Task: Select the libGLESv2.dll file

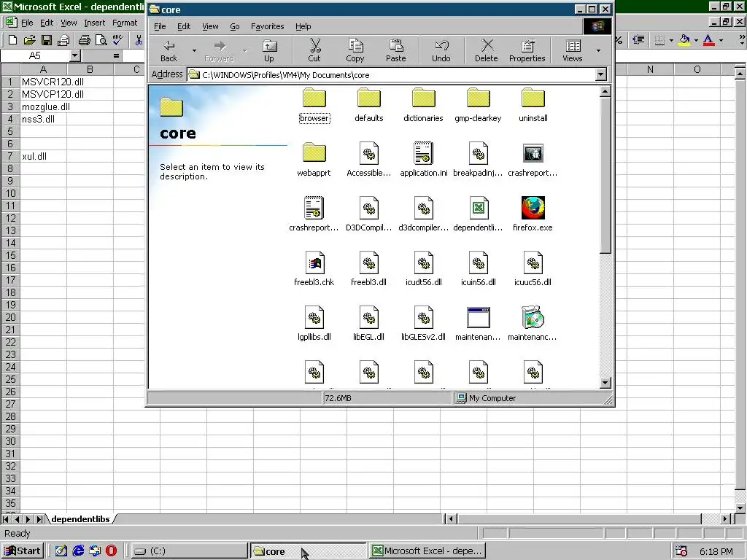Action: [424, 324]
